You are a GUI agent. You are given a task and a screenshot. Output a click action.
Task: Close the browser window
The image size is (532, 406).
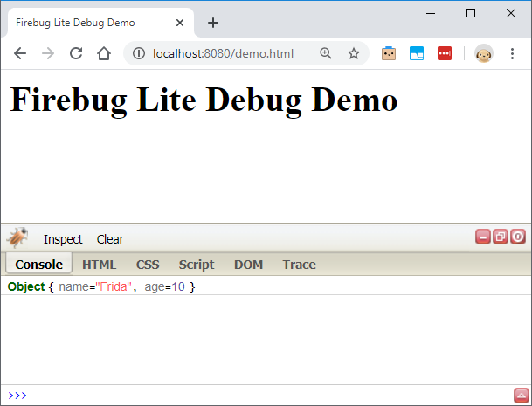pyautogui.click(x=511, y=14)
